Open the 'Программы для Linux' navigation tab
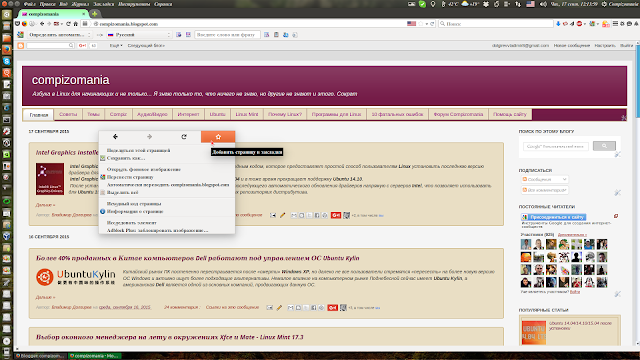640x360 pixels. 336,114
